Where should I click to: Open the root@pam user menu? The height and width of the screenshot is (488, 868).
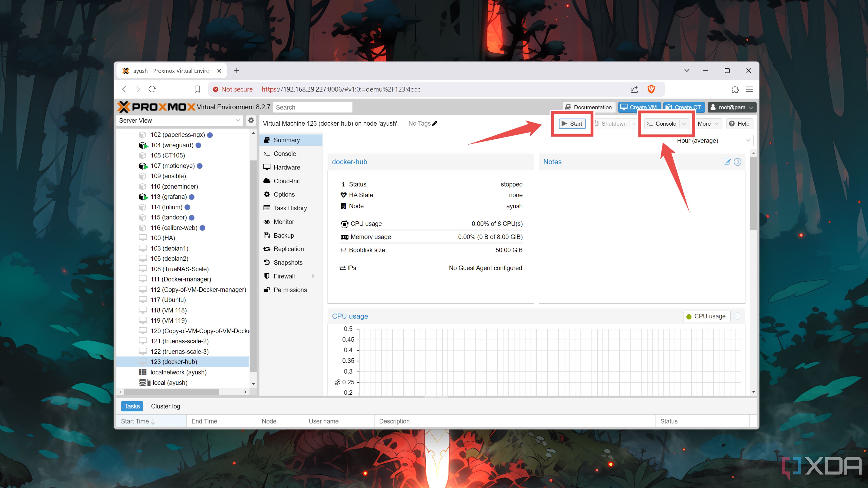tap(731, 107)
